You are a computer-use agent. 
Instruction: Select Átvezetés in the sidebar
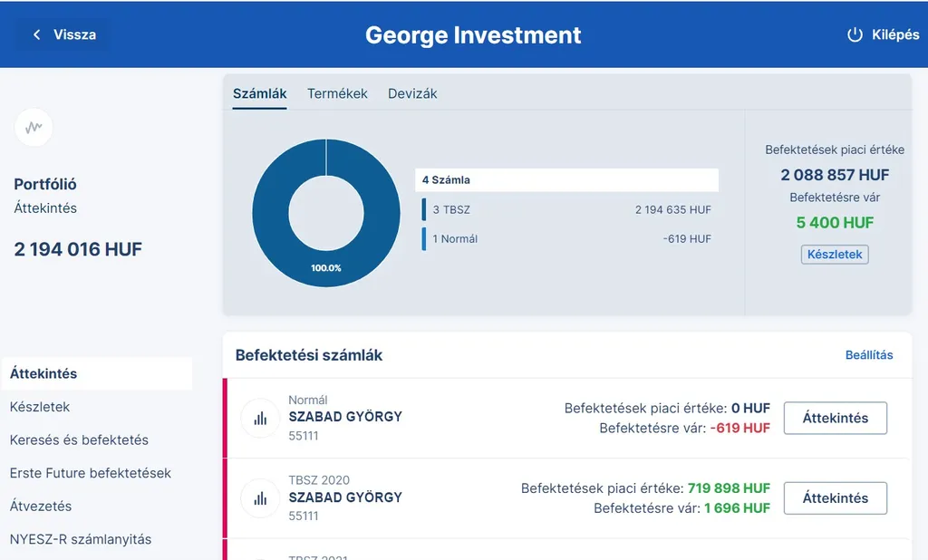(x=41, y=506)
